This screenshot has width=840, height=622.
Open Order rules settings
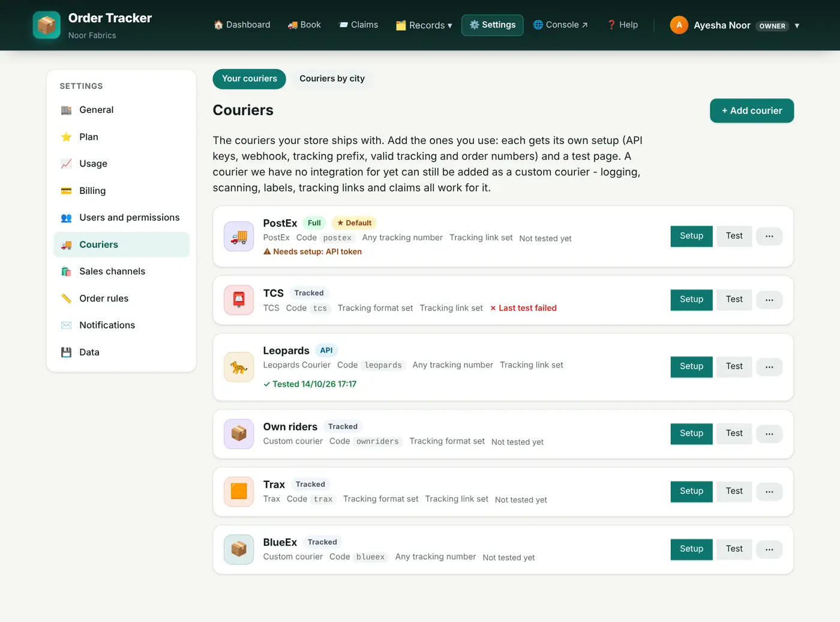tap(121, 298)
